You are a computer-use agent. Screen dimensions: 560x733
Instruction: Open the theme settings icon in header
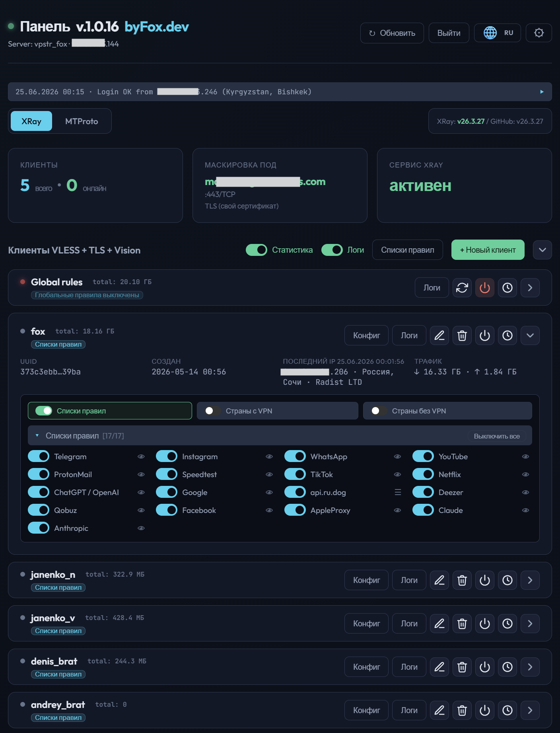pos(539,33)
